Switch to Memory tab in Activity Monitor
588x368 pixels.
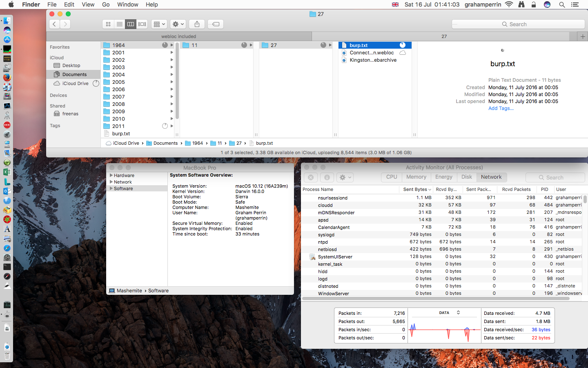[x=416, y=177]
